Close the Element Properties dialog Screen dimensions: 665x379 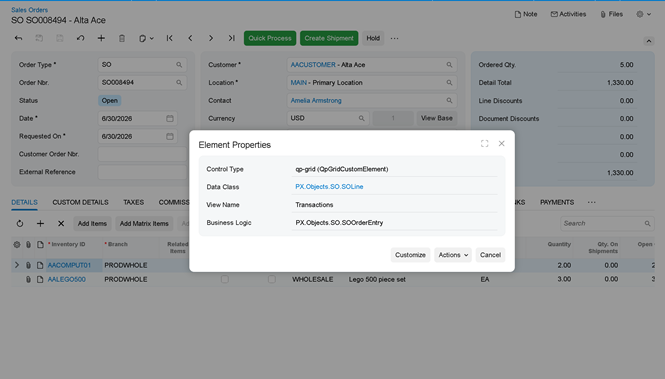click(x=501, y=144)
